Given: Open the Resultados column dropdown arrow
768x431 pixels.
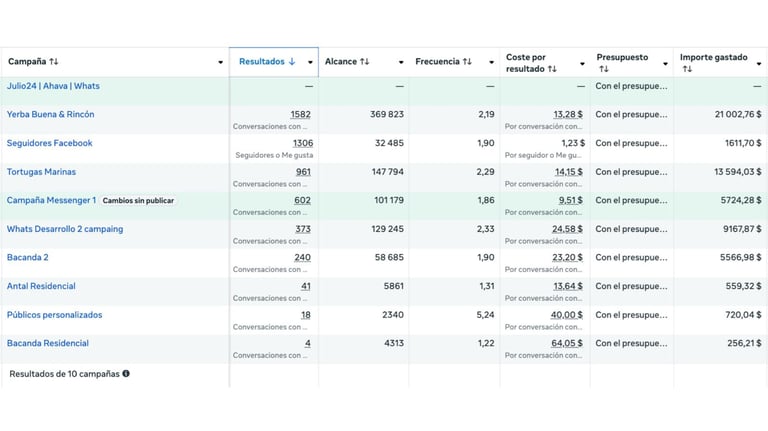Looking at the screenshot, I should tap(310, 63).
